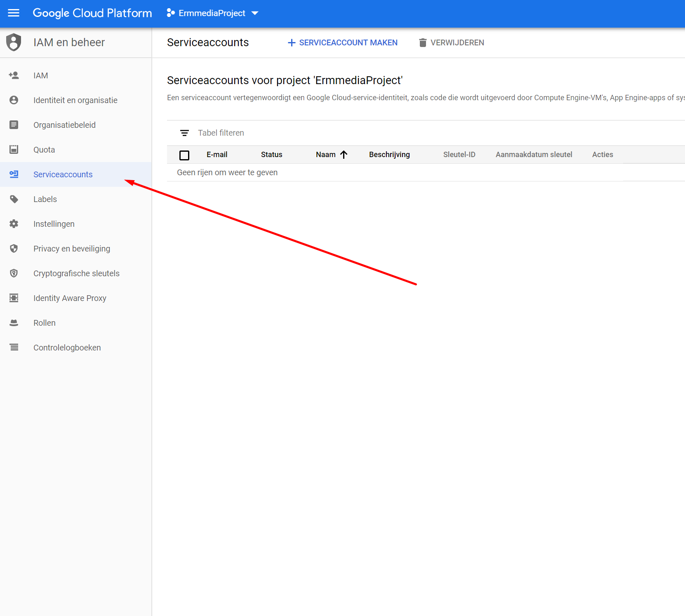Click the Labels tag icon

point(14,199)
